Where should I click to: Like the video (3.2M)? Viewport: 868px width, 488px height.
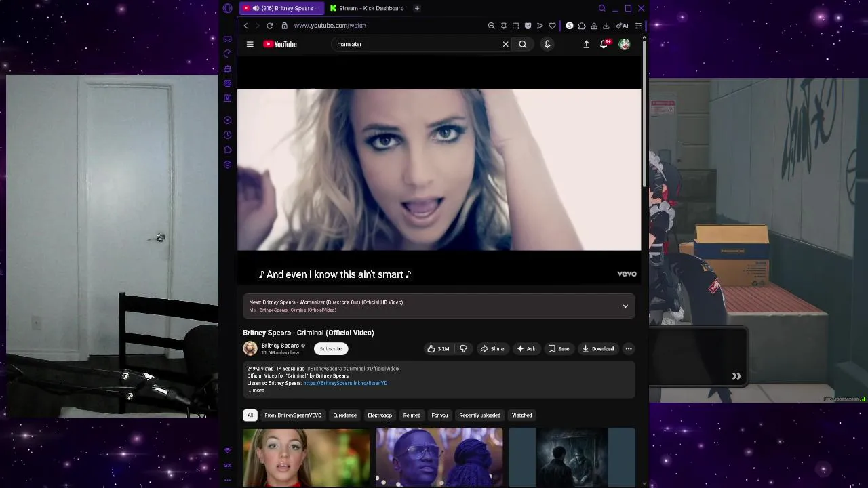[x=438, y=349]
